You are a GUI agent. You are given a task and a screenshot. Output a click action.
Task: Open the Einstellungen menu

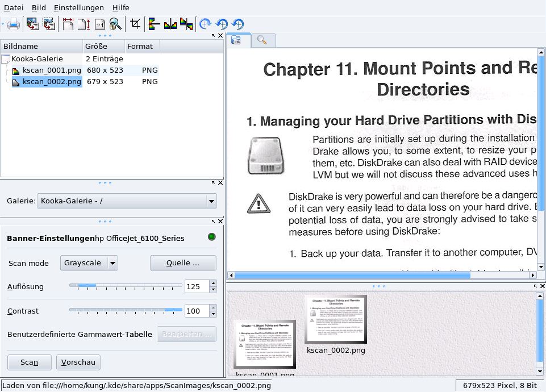(x=79, y=7)
